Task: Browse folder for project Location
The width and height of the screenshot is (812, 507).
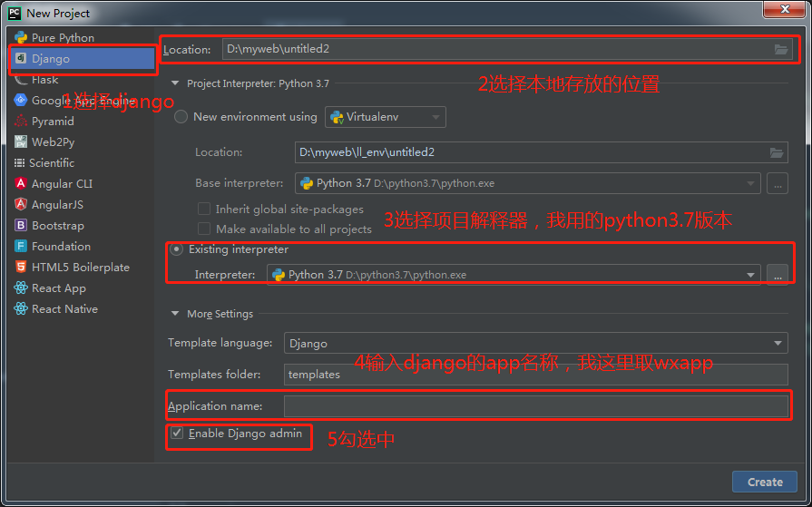Action: pyautogui.click(x=781, y=49)
